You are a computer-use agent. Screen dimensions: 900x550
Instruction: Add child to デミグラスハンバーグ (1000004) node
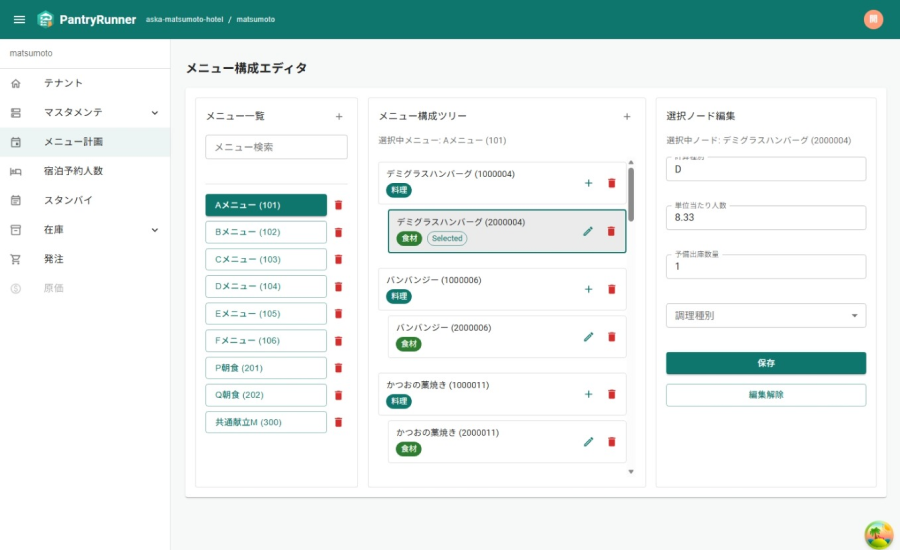click(588, 183)
